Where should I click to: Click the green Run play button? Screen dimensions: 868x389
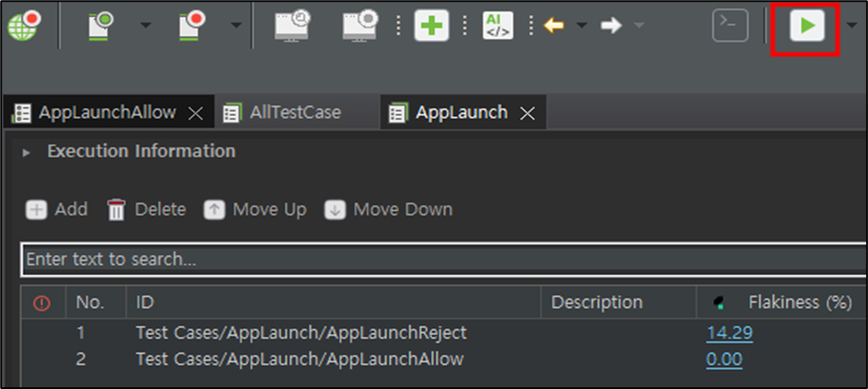pos(807,26)
